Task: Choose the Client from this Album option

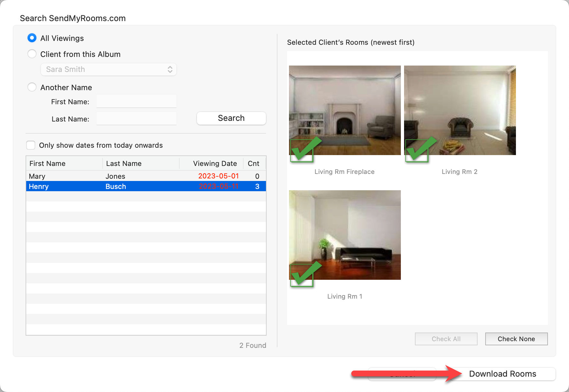Action: coord(32,54)
